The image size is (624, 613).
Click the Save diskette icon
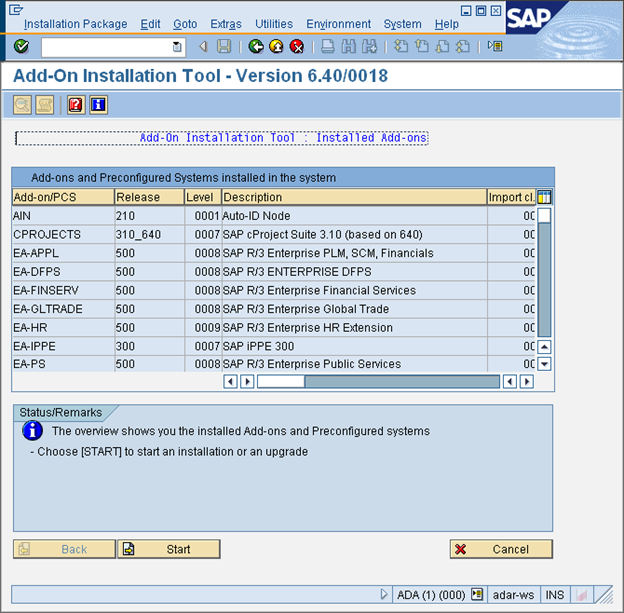click(x=224, y=47)
